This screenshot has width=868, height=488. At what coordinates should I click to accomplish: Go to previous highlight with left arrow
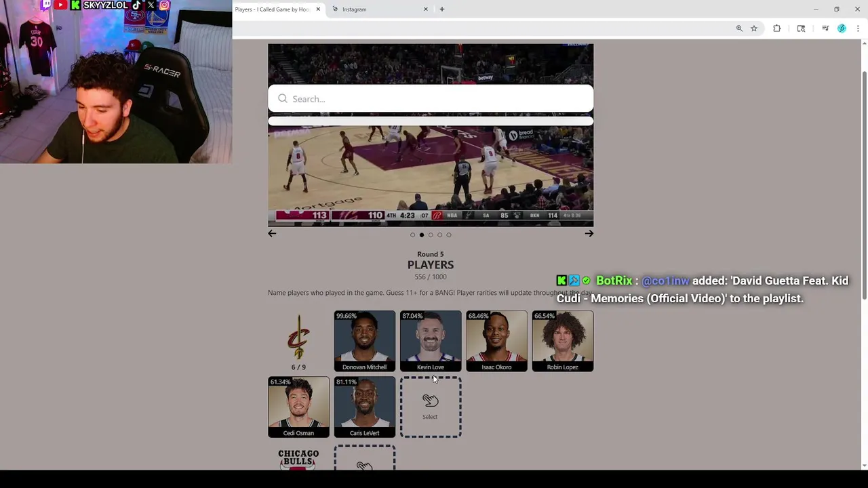pos(272,233)
